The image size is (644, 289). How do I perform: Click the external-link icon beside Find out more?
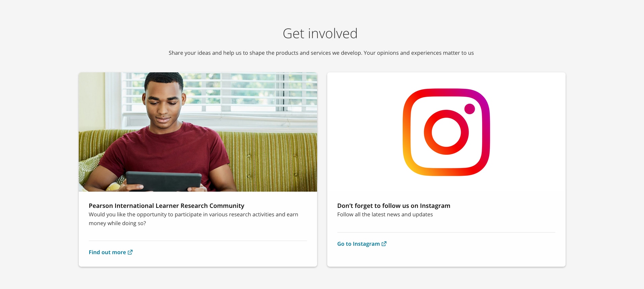point(130,252)
